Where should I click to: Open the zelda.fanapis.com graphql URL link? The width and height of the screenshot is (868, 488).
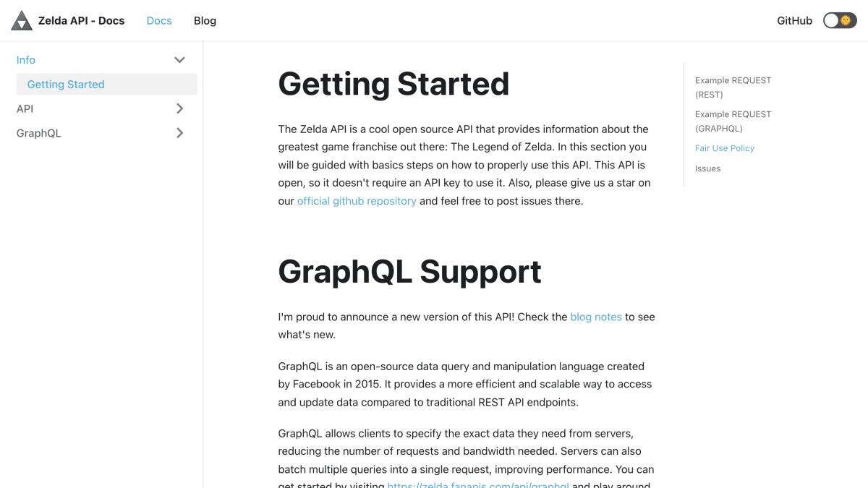pyautogui.click(x=479, y=484)
